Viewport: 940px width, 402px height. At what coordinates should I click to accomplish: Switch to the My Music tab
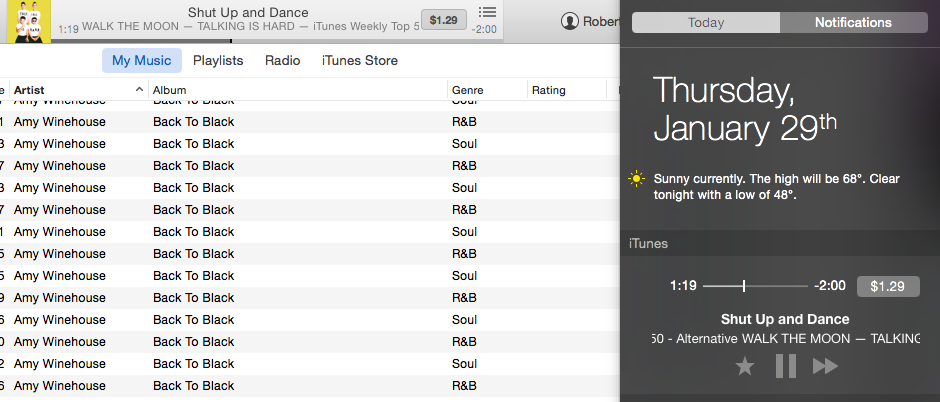pos(141,61)
